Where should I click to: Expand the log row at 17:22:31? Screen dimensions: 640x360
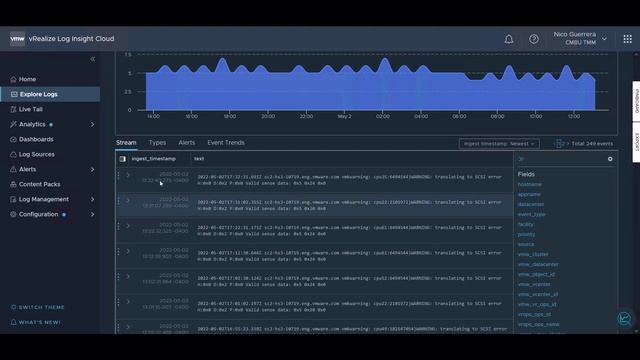pyautogui.click(x=128, y=226)
